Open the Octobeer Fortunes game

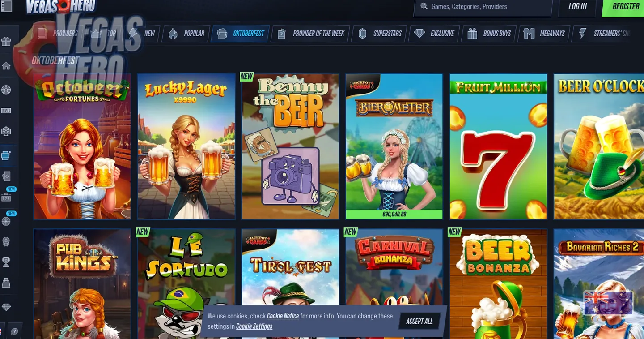coord(82,146)
